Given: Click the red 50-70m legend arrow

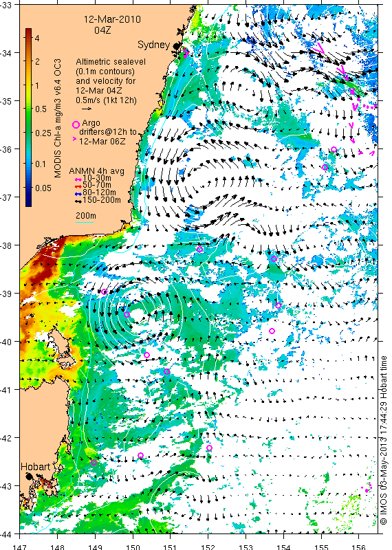Looking at the screenshot, I should 78,186.
